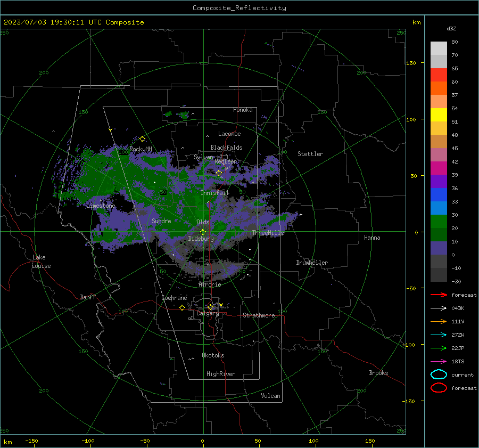Image resolution: width=479 pixels, height=448 pixels.
Task: Click the 'km' unit label at top right
Action: click(x=416, y=22)
